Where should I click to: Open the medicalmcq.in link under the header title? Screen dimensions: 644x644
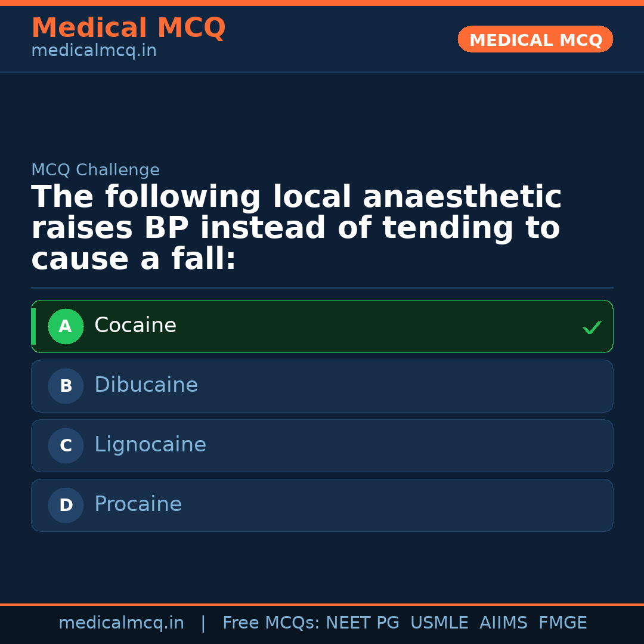click(x=94, y=51)
